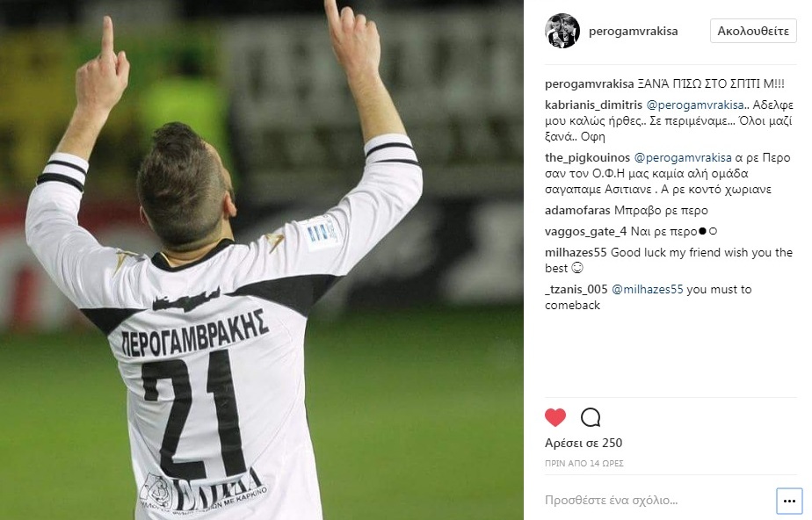Image resolution: width=812 pixels, height=520 pixels.
Task: Click the @milhazes55 mention in last comment
Action: [648, 290]
